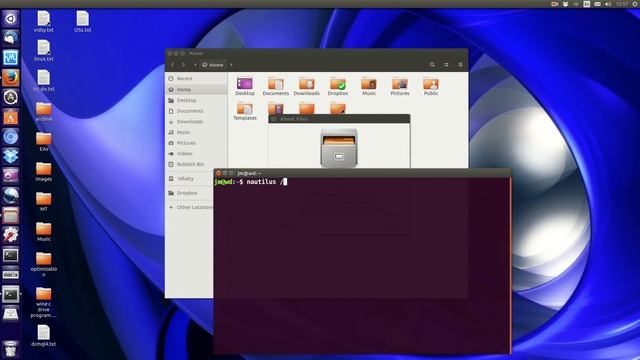This screenshot has width=640, height=360.
Task: Open the Files hamburger menu
Action: point(460,65)
